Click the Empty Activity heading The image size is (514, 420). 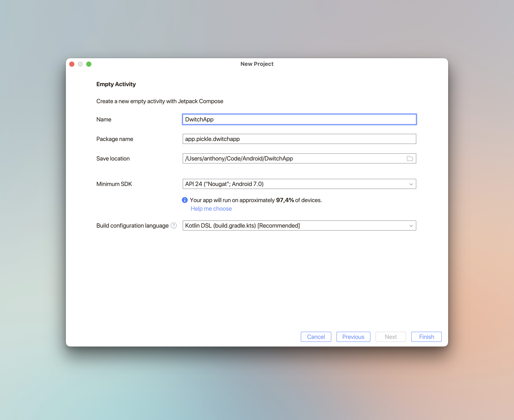(x=116, y=84)
